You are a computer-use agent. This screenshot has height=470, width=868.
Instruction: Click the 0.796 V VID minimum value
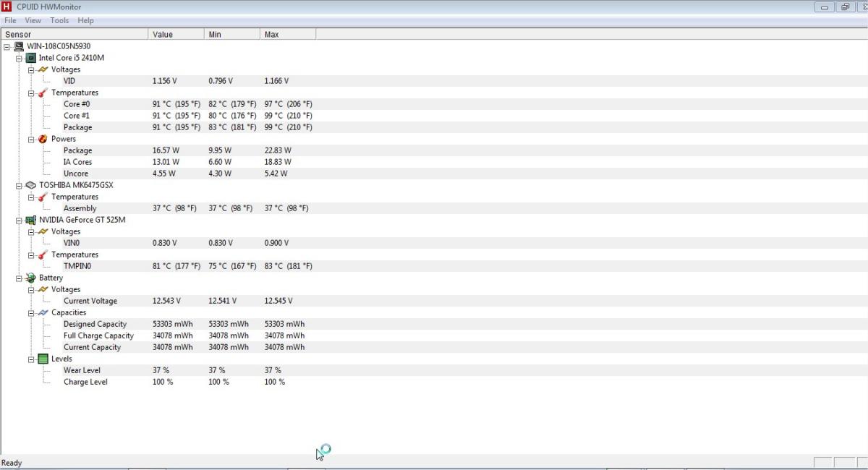[221, 81]
